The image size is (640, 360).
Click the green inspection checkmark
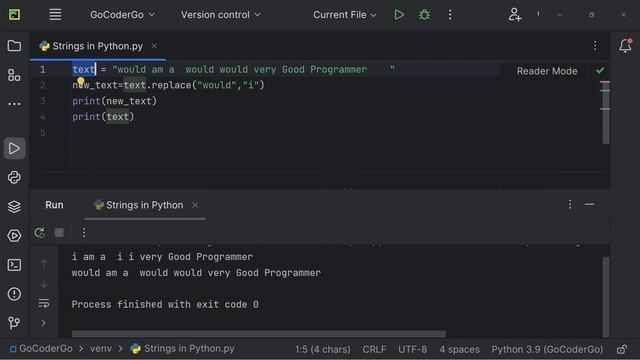pos(600,71)
